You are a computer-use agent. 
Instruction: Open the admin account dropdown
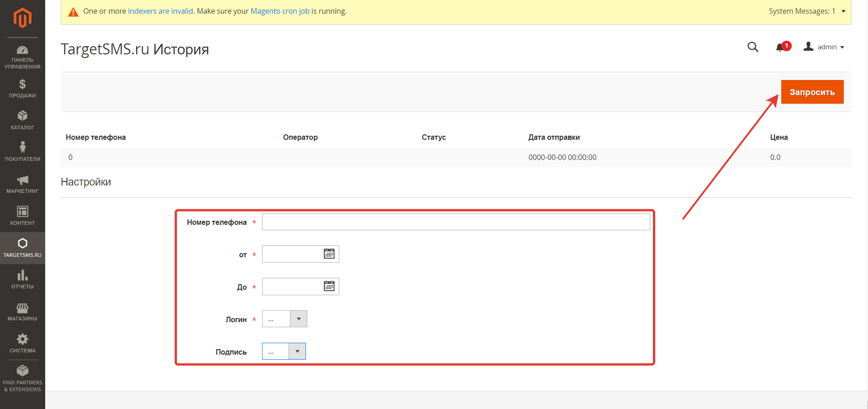824,47
